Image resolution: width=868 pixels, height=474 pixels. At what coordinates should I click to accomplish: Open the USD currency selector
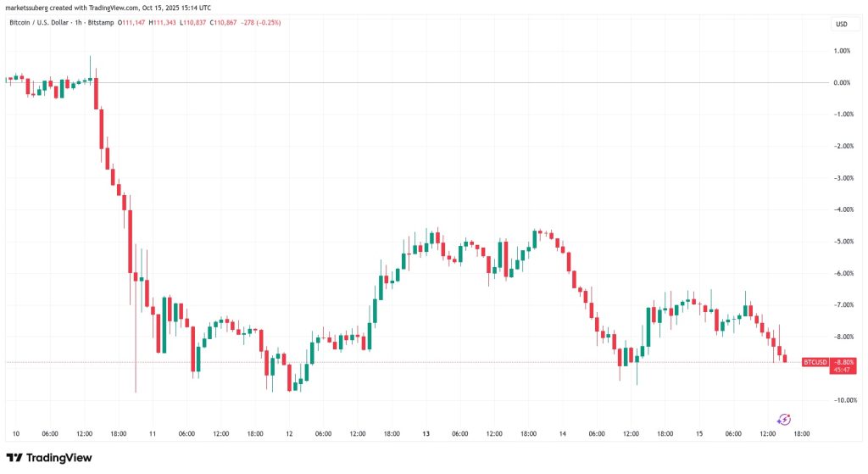coord(841,24)
